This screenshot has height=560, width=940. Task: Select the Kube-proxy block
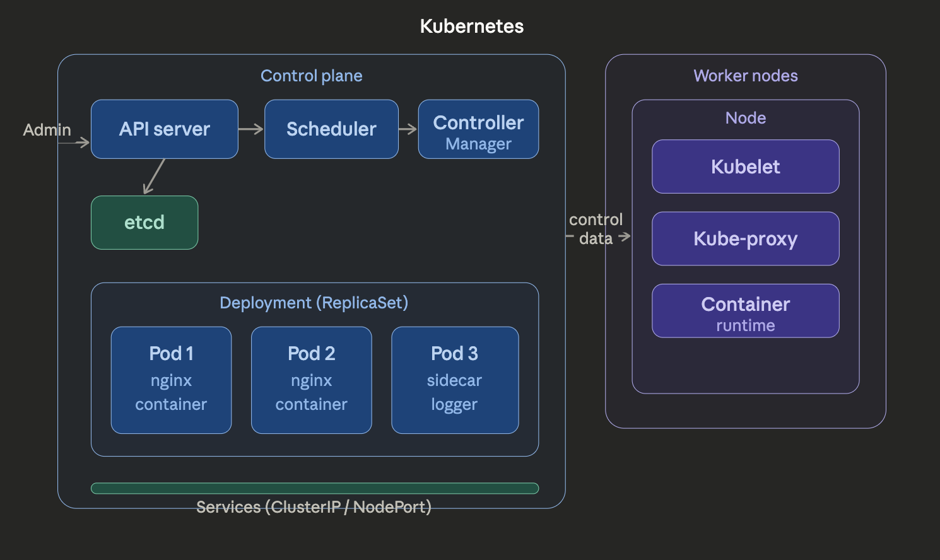(745, 238)
